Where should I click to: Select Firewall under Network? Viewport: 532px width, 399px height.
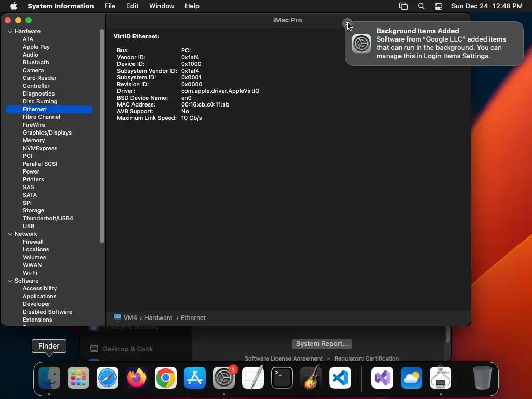[33, 242]
